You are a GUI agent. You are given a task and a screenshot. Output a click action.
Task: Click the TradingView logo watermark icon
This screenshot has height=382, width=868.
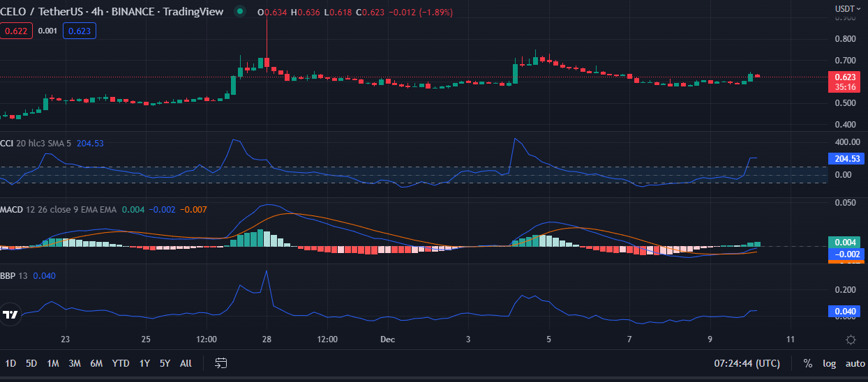coord(10,314)
